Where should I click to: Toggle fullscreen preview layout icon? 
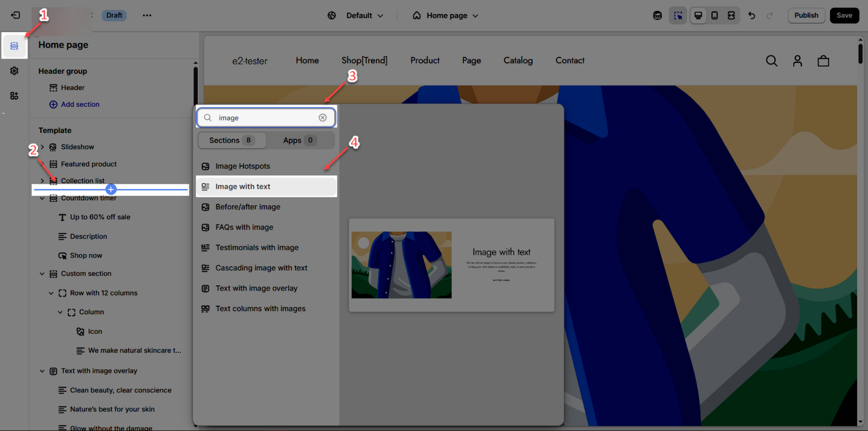pyautogui.click(x=731, y=15)
